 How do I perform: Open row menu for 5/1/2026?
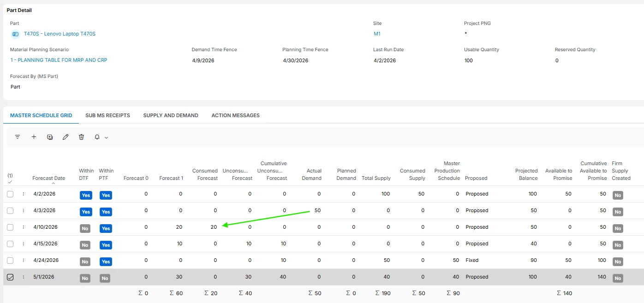24,277
